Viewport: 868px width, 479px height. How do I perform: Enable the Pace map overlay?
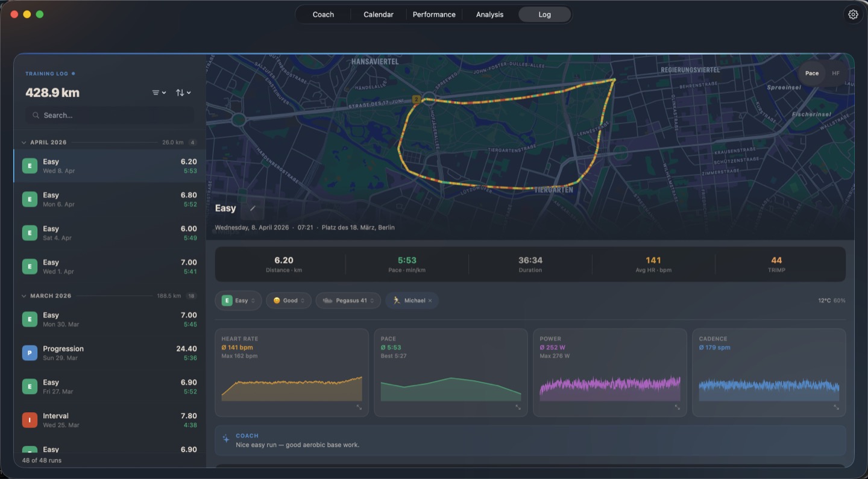click(811, 73)
